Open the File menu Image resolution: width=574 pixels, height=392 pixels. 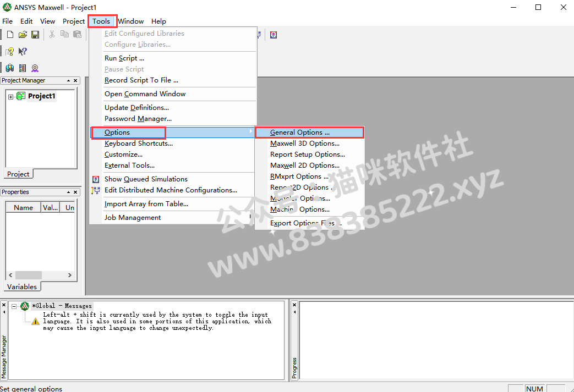(7, 21)
